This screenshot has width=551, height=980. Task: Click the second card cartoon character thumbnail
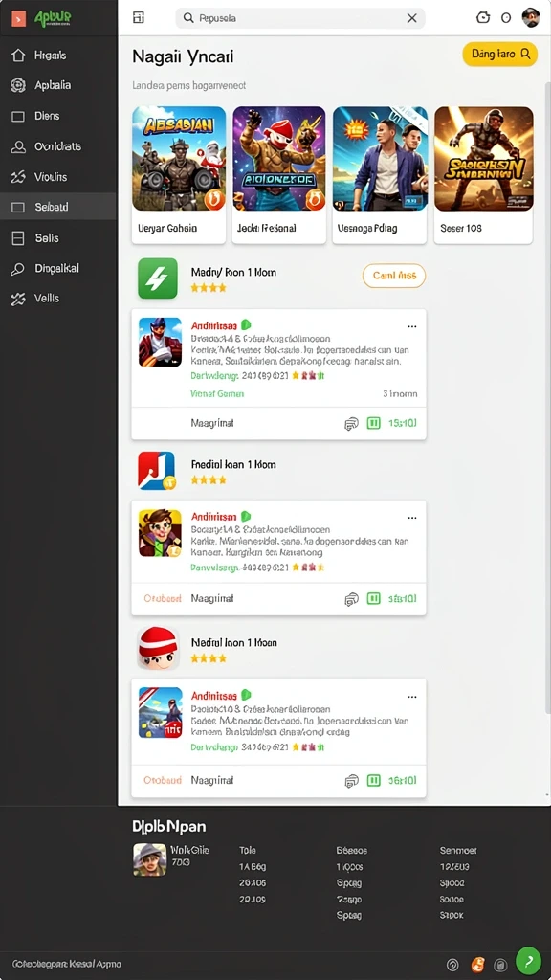coord(160,533)
